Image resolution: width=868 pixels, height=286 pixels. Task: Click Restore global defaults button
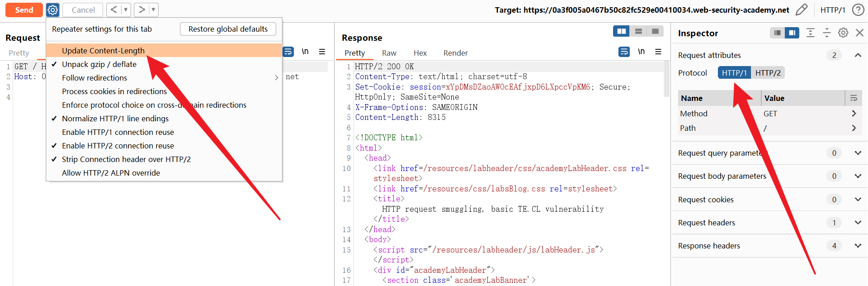click(228, 29)
